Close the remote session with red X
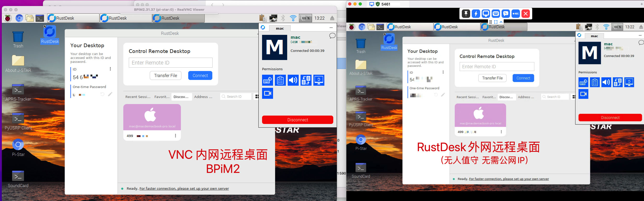Viewport: 644px width, 201px height. pos(525,14)
